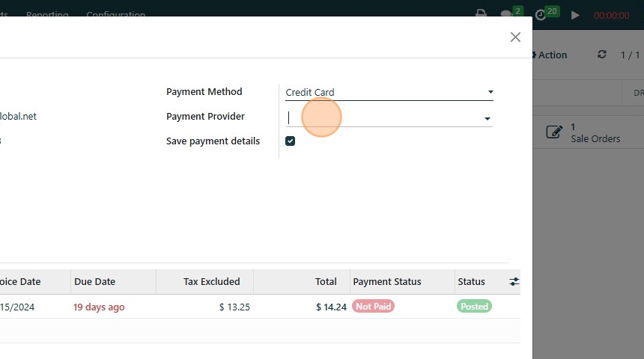Click the Not Paid status badge
Viewport: 644px width, 359px height.
(x=373, y=307)
